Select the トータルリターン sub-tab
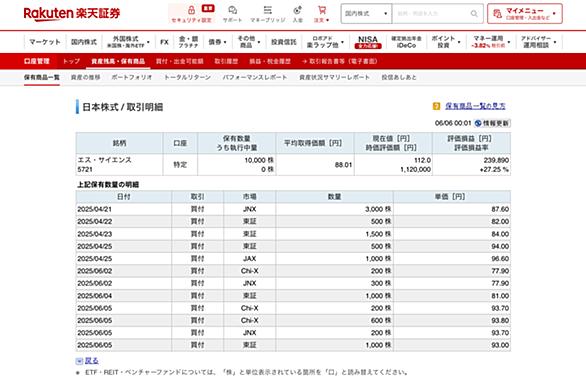Screen dimensions: 586x383 coord(187,77)
